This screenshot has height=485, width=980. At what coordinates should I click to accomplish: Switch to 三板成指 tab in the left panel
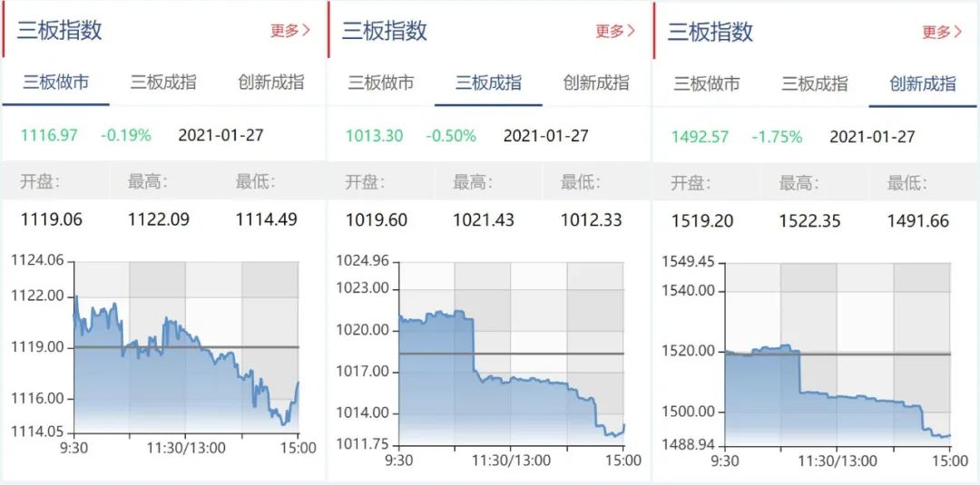[163, 82]
